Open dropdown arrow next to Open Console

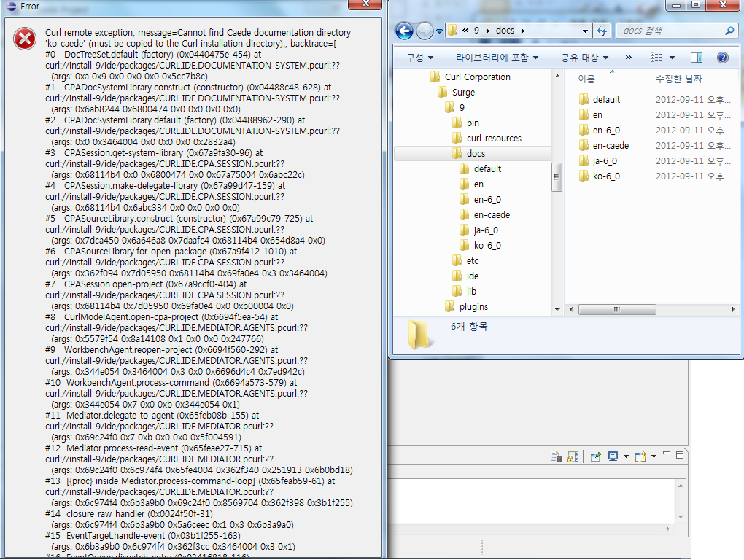(x=654, y=456)
